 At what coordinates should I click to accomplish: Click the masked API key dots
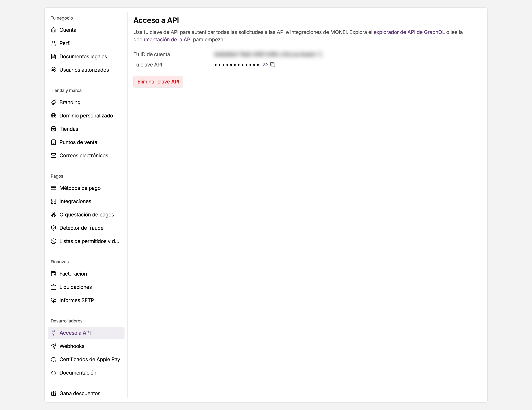(236, 65)
